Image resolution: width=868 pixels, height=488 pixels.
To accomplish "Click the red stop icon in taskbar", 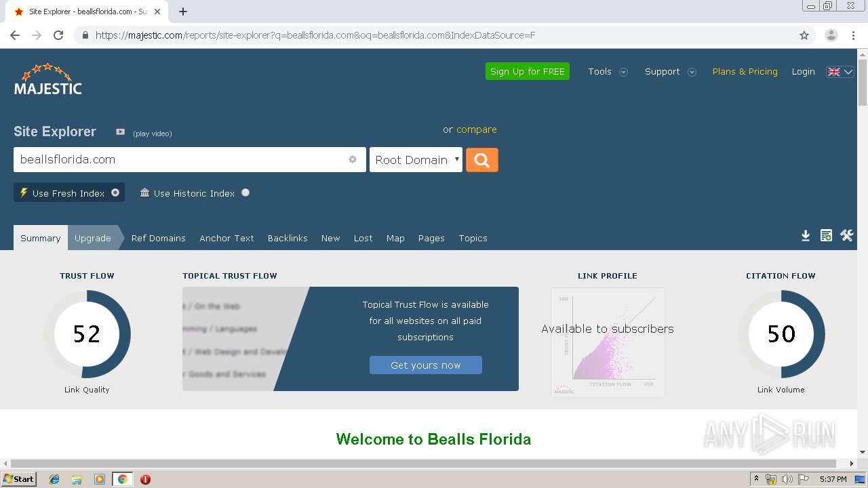I will [145, 479].
